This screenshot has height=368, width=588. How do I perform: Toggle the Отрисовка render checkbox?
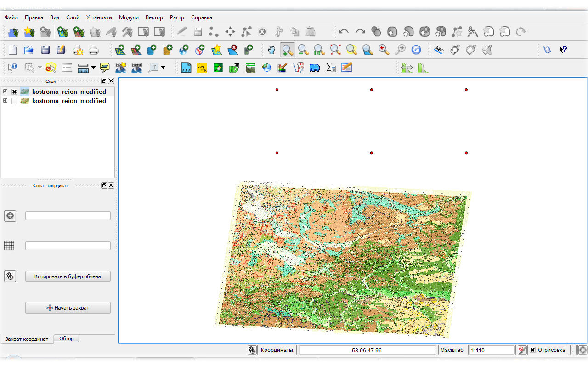pyautogui.click(x=532, y=350)
